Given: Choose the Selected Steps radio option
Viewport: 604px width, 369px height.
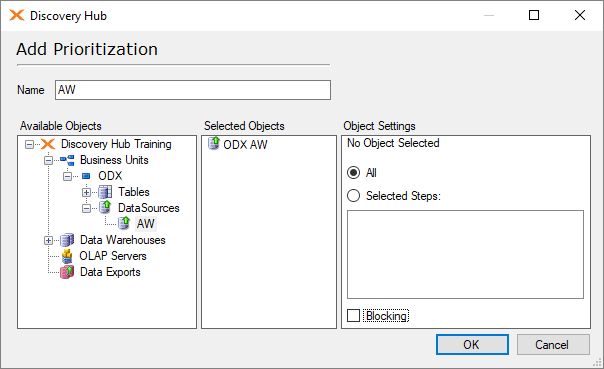Looking at the screenshot, I should (x=353, y=196).
